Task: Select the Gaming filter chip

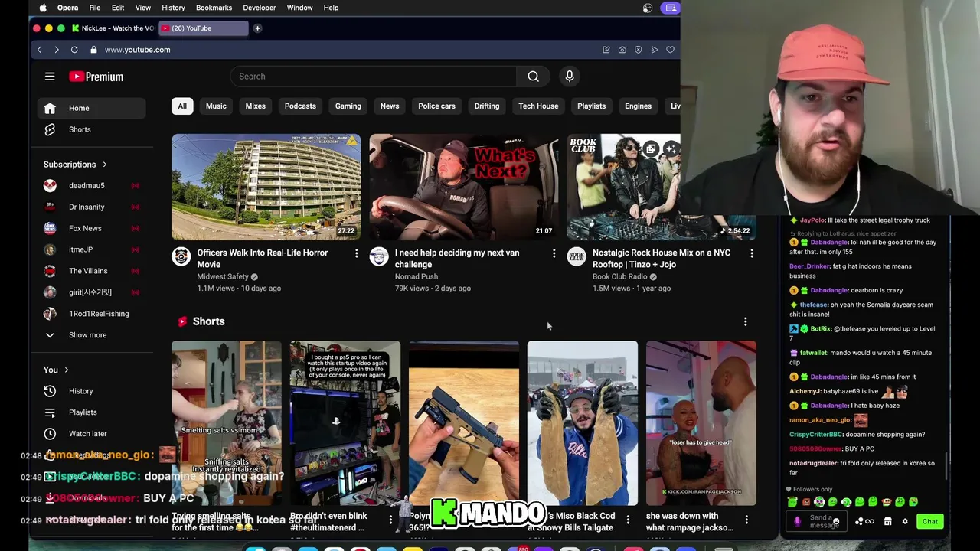Action: [348, 106]
